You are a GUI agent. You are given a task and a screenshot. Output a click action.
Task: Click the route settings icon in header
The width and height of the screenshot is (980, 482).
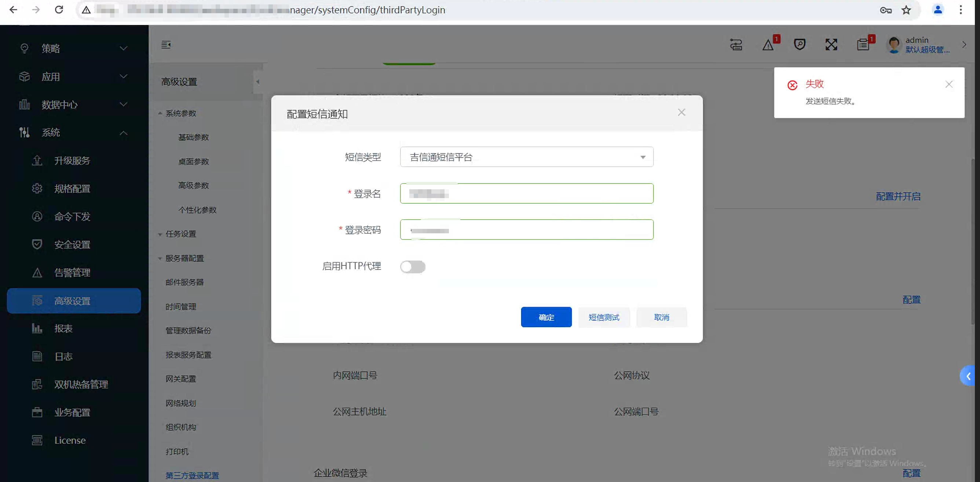click(x=736, y=45)
